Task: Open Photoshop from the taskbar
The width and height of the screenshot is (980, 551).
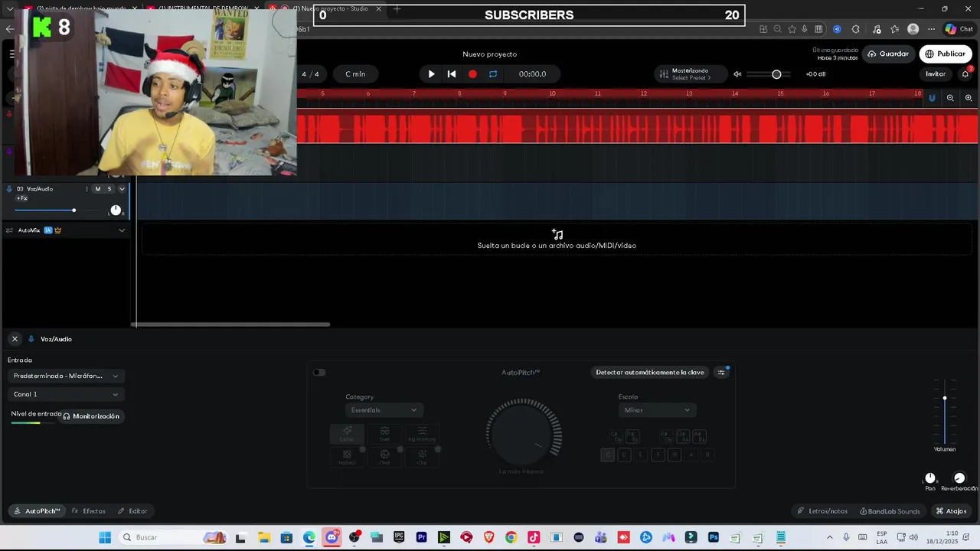Action: [714, 537]
